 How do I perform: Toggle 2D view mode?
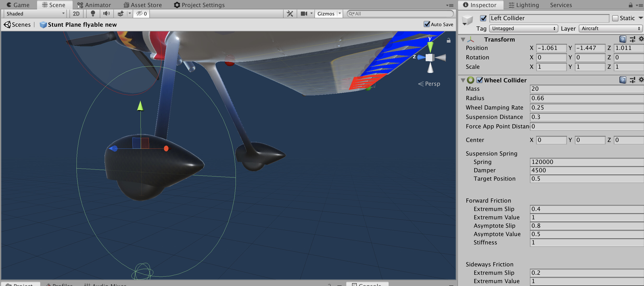pyautogui.click(x=76, y=14)
